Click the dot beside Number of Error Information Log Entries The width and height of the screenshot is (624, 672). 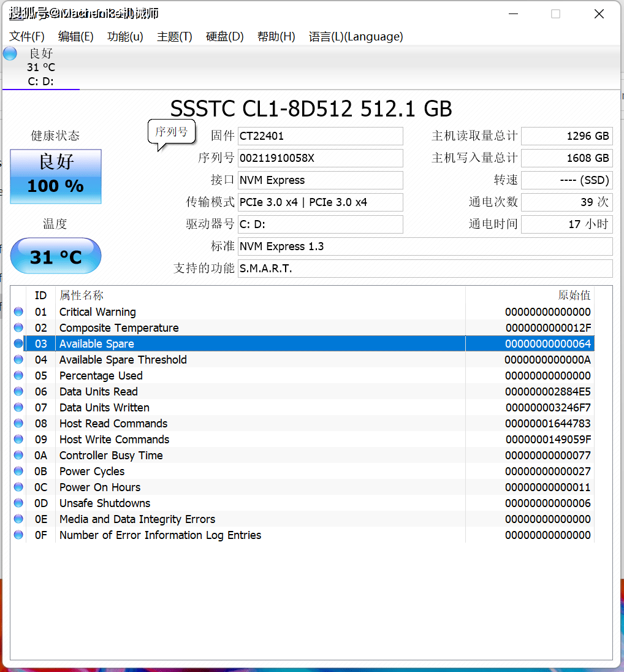pyautogui.click(x=18, y=535)
